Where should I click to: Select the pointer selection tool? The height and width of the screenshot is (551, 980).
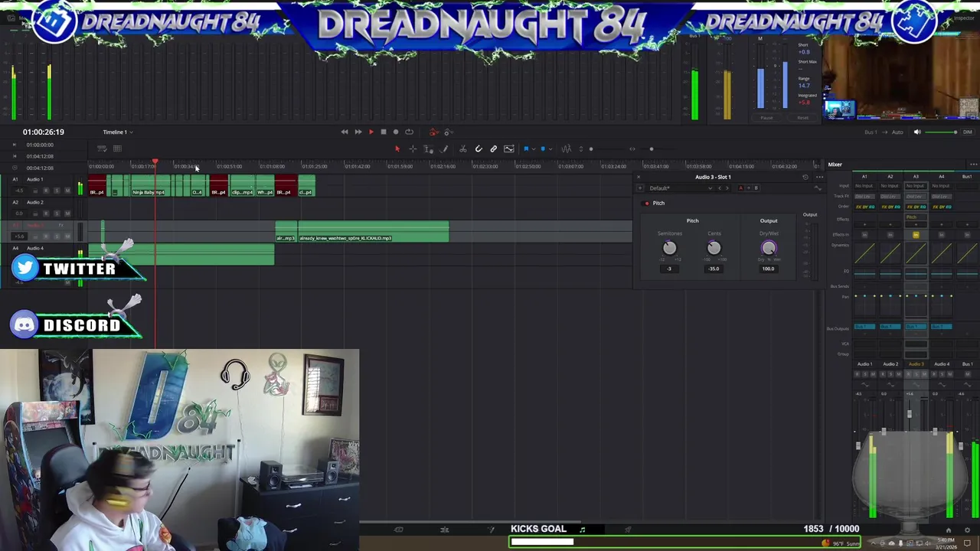[397, 148]
